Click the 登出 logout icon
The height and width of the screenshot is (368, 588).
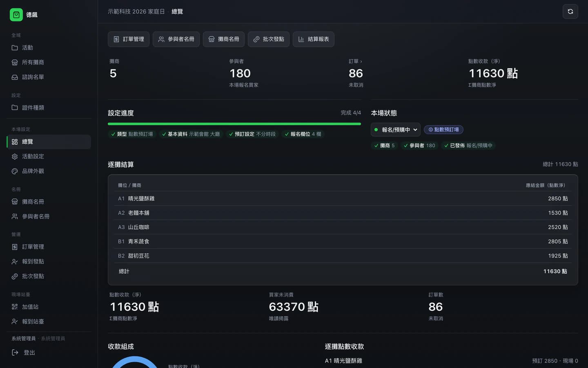[15, 352]
